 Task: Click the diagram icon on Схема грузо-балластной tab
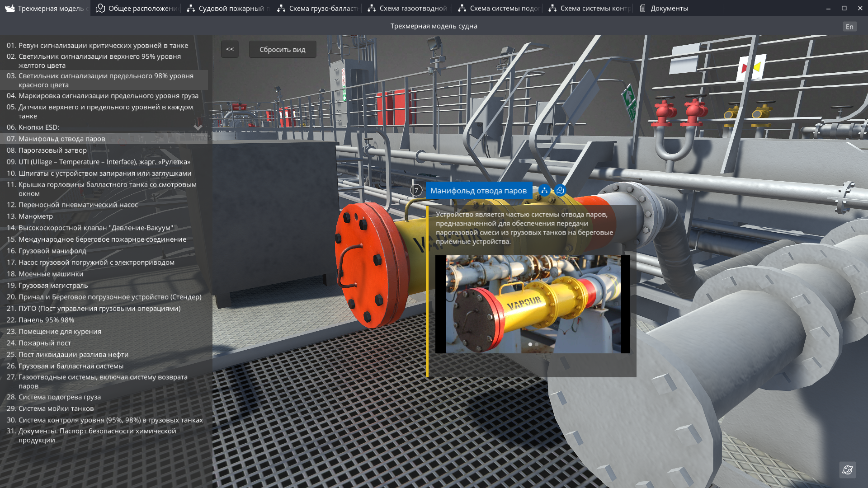coord(281,8)
